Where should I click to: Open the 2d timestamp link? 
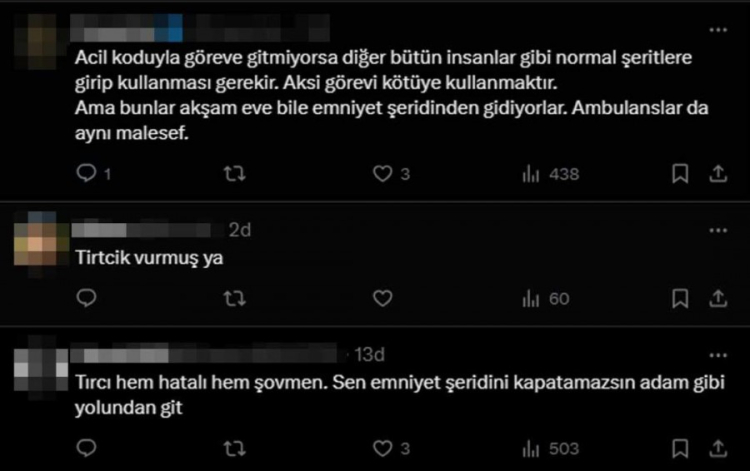pyautogui.click(x=239, y=231)
